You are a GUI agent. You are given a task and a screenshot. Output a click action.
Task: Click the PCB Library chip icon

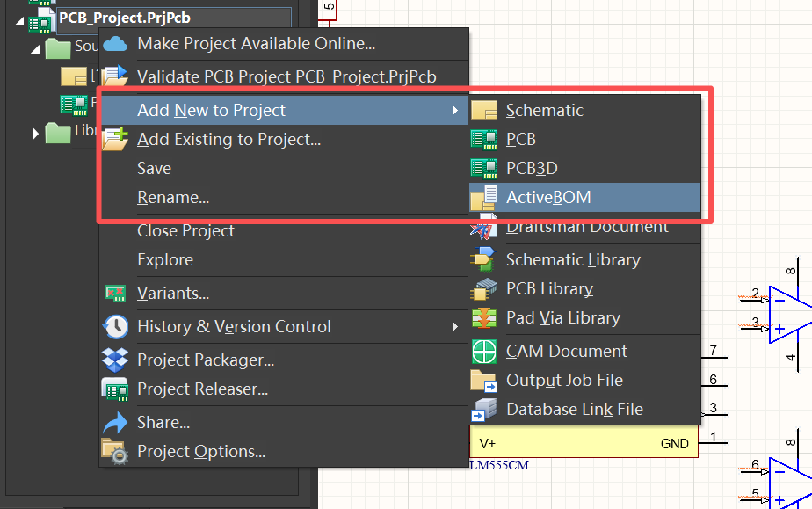(484, 289)
